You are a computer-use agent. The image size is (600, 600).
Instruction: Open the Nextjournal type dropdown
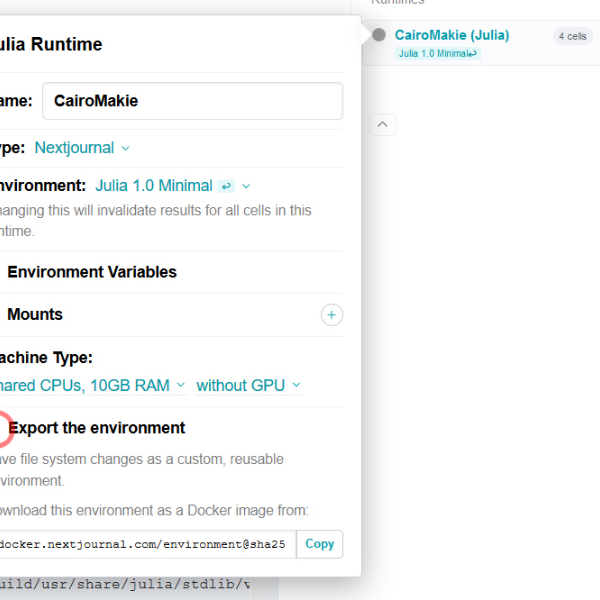pos(82,148)
